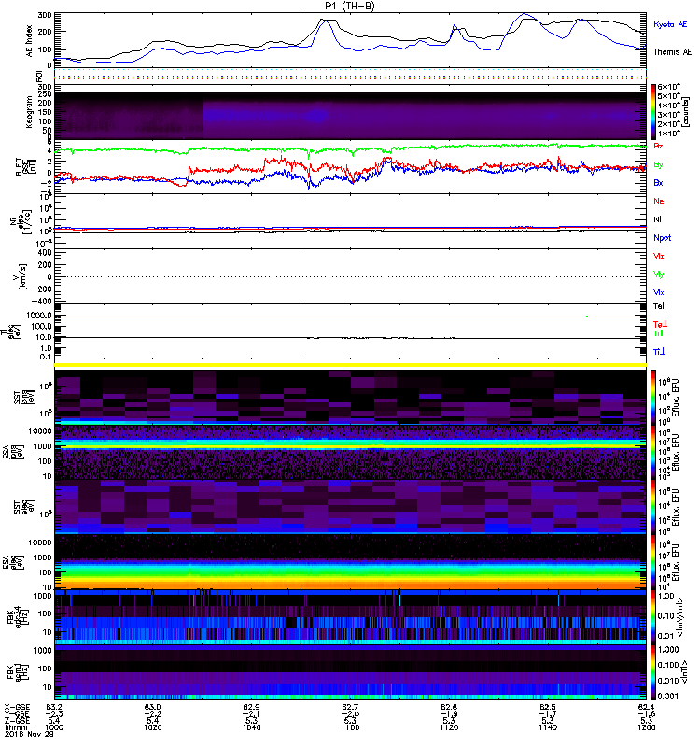Select the blue "Kyoto AE" legend label
This screenshot has width=700, height=747.
pos(670,24)
